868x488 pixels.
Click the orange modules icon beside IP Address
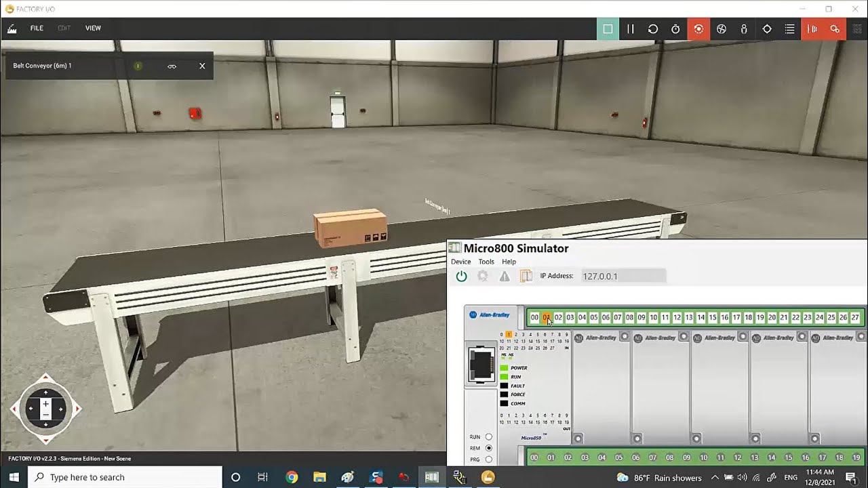[x=526, y=276]
